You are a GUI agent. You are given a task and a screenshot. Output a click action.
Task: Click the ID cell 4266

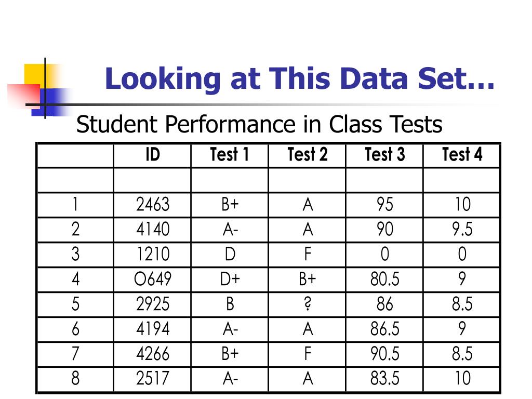[153, 353]
